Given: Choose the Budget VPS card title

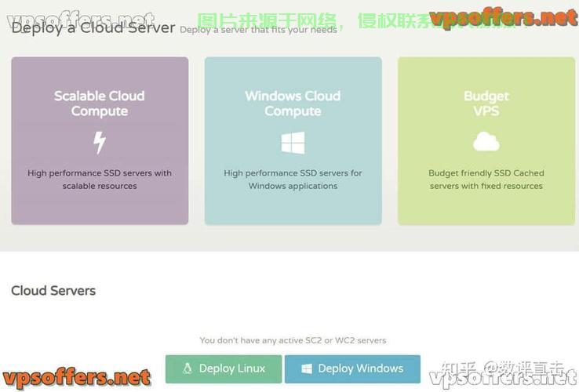Looking at the screenshot, I should point(486,103).
